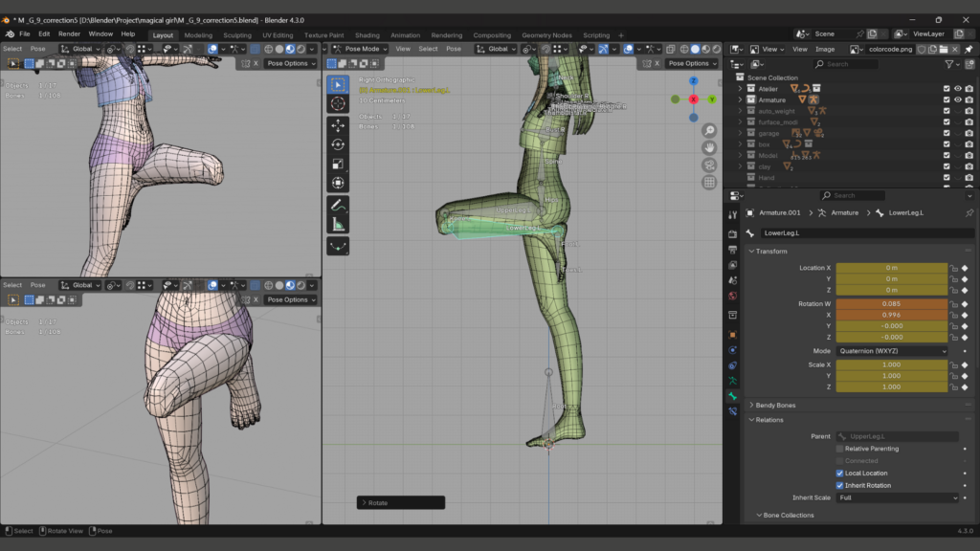Disable the Local Location checkbox
This screenshot has height=551, width=980.
840,474
